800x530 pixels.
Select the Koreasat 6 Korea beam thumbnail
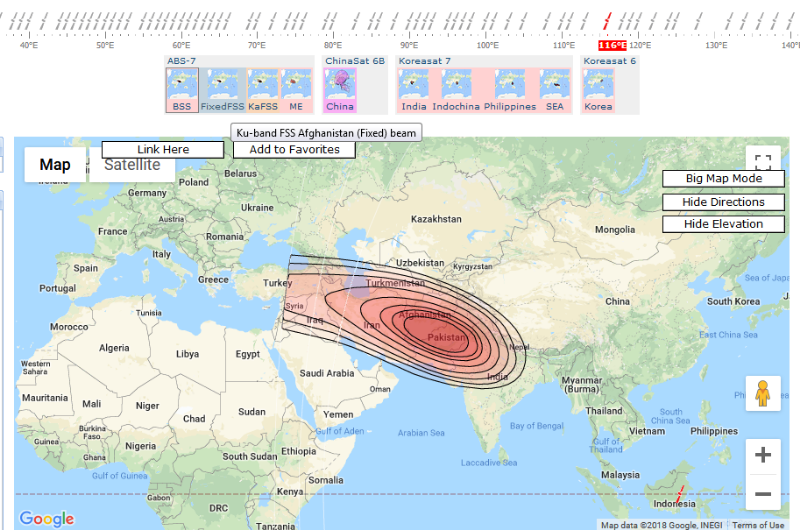tap(598, 90)
